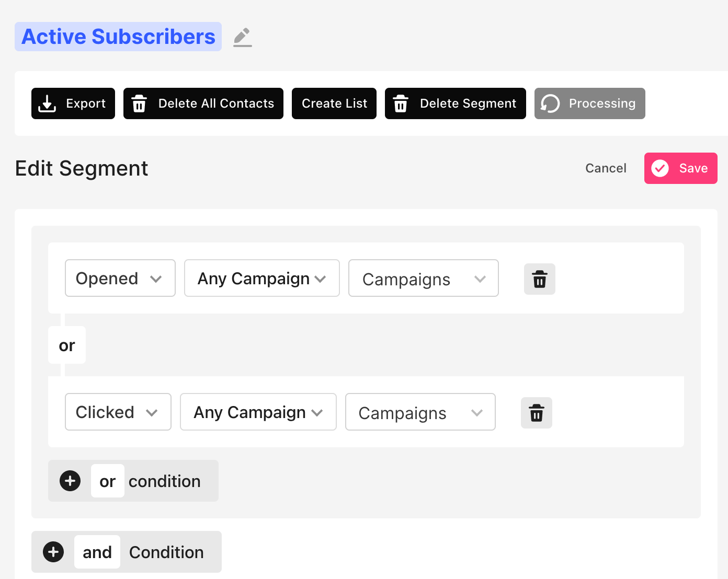Click the checkmark icon on Save
This screenshot has height=579, width=728.
pos(660,168)
